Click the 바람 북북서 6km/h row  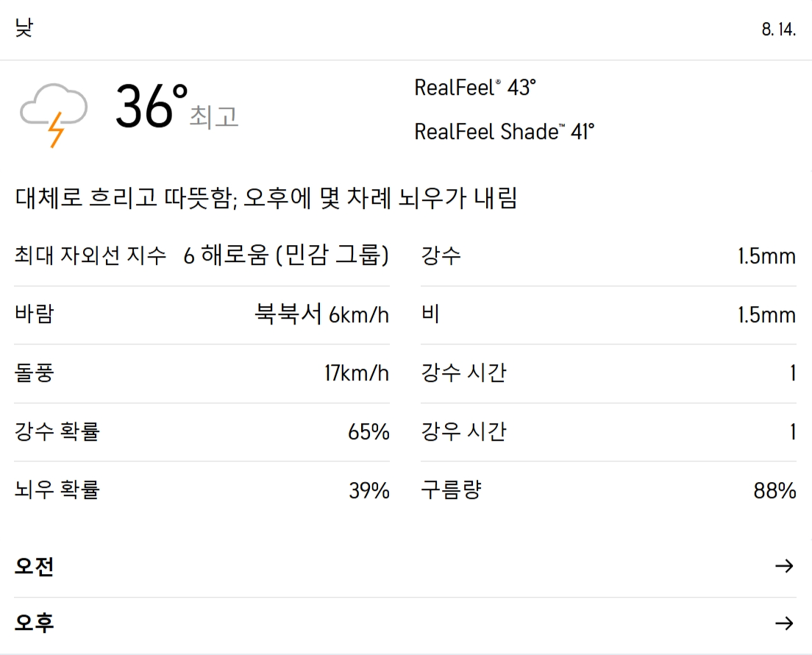pos(202,315)
